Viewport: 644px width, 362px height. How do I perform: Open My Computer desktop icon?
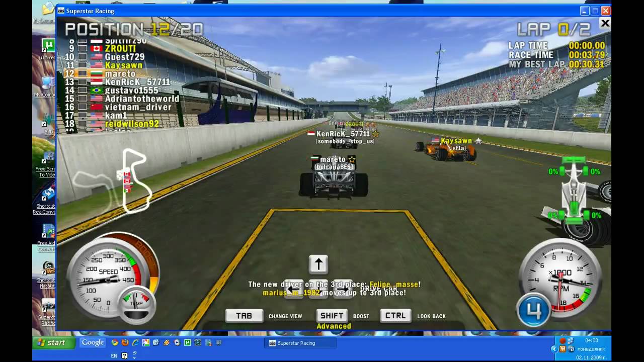46,86
